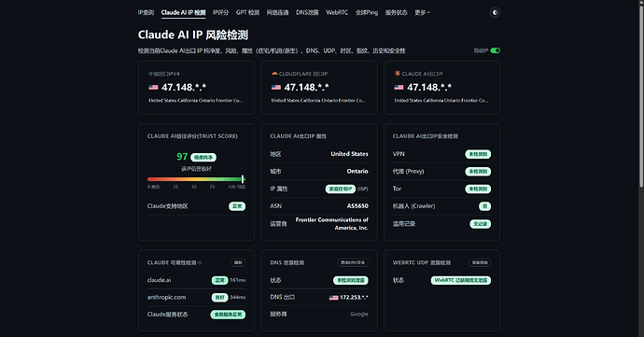Open the WebRTC navigation item
This screenshot has height=337, width=644.
(x=337, y=13)
